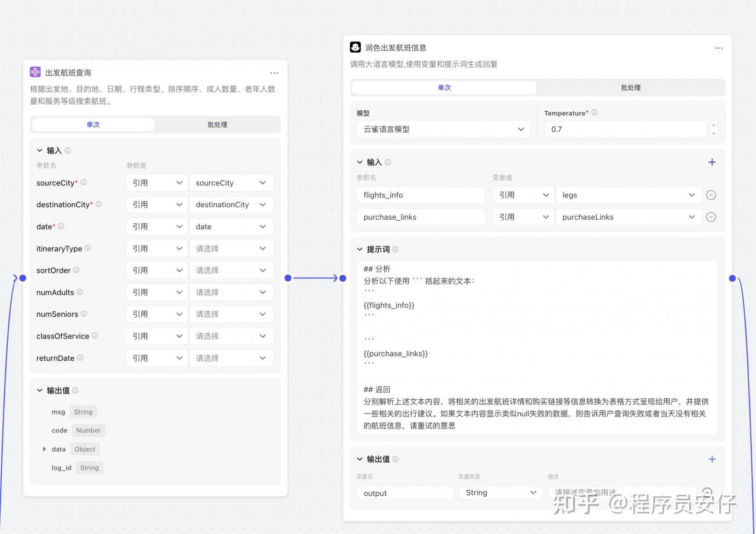Open the 请选择 dropdown for classOfService
The width and height of the screenshot is (756, 534).
coord(231,336)
